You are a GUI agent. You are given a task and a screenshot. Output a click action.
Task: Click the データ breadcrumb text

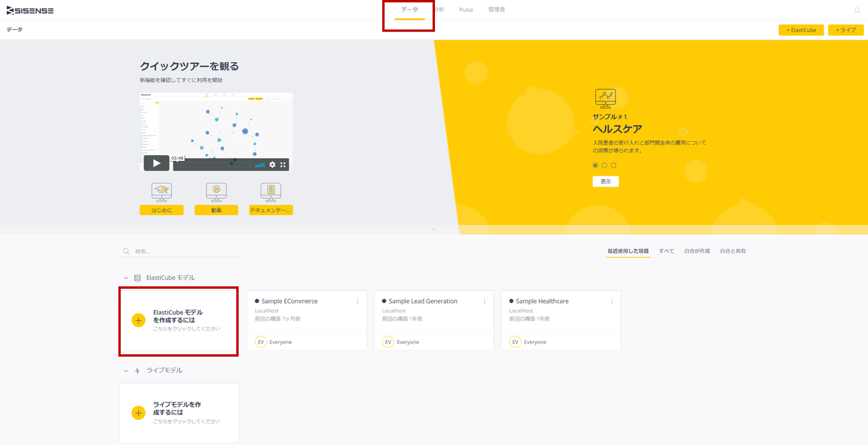click(14, 30)
